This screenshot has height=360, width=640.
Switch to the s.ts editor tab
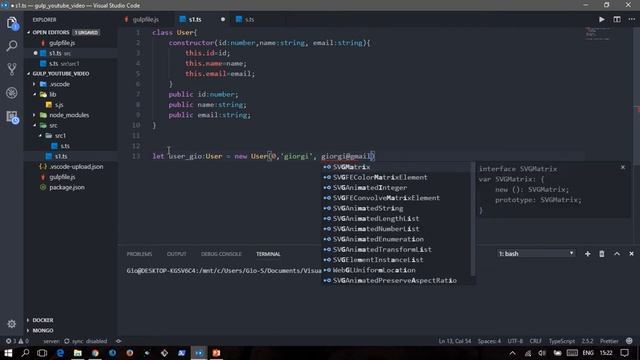click(x=249, y=19)
